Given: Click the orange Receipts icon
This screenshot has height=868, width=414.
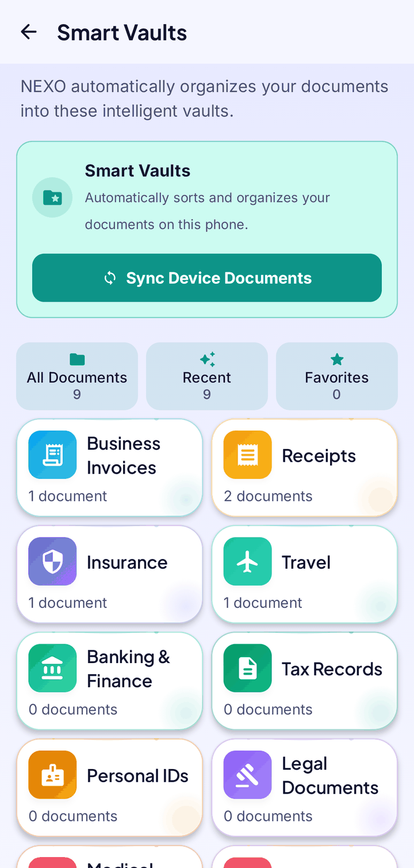Looking at the screenshot, I should point(248,455).
